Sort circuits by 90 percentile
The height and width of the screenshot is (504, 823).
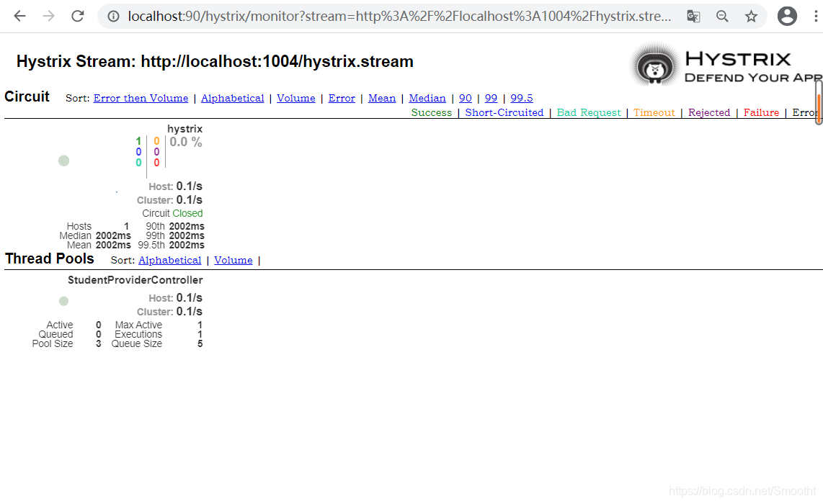[466, 98]
